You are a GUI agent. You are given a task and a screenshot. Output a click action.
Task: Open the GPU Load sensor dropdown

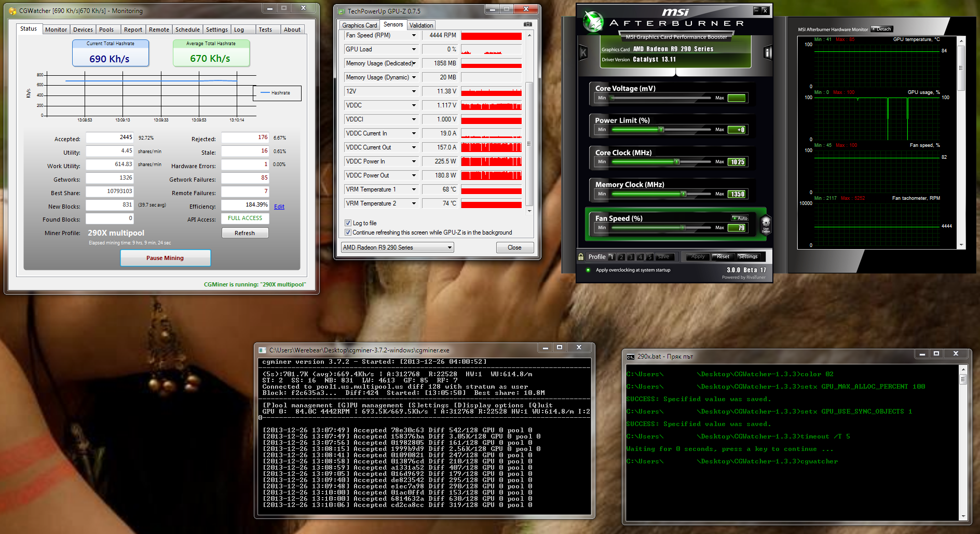(414, 49)
